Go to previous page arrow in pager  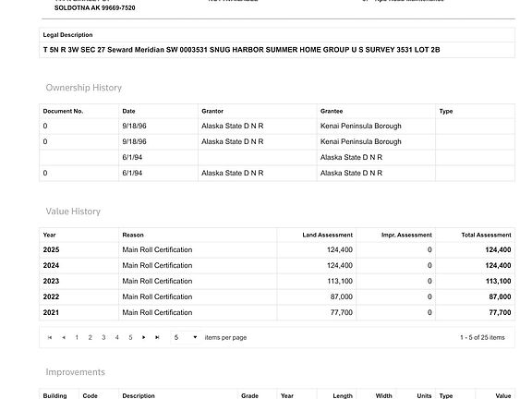(x=64, y=338)
